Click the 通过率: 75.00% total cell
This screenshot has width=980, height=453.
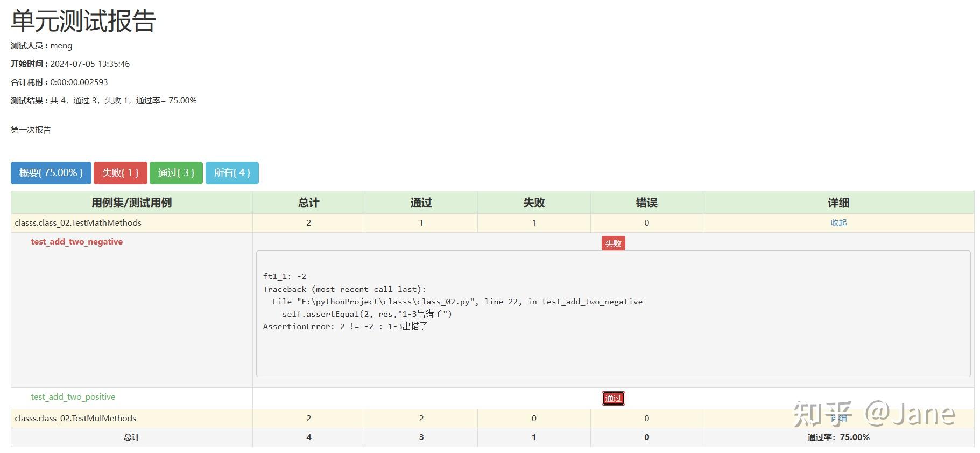coord(838,437)
